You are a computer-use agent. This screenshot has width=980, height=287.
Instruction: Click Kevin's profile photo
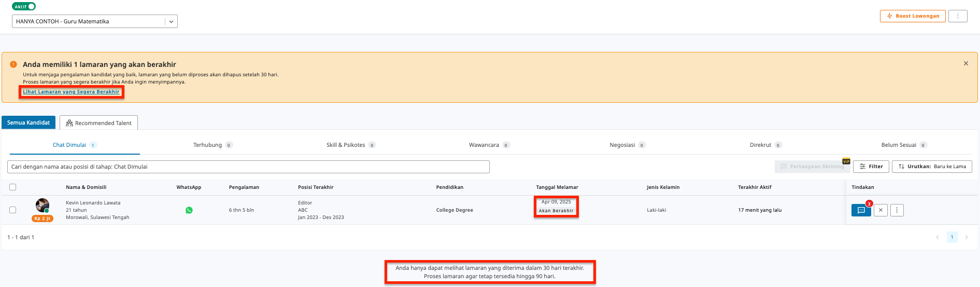(x=42, y=206)
